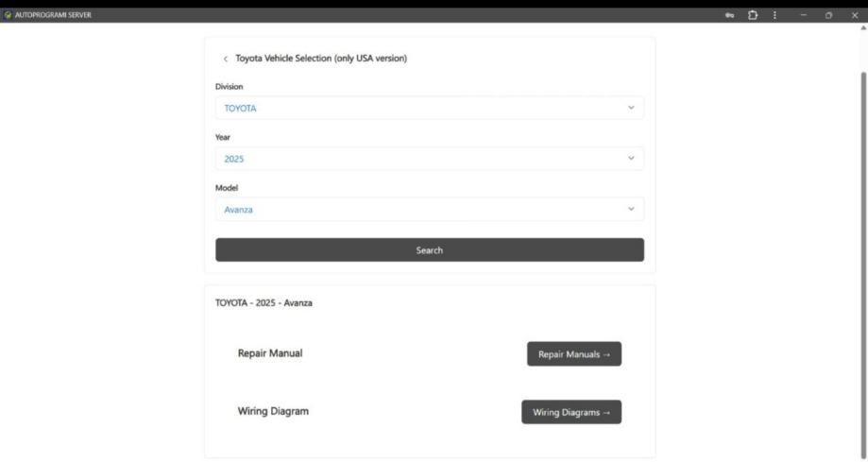Click the 'Repair Manual' label
This screenshot has height=462, width=868.
coord(270,353)
